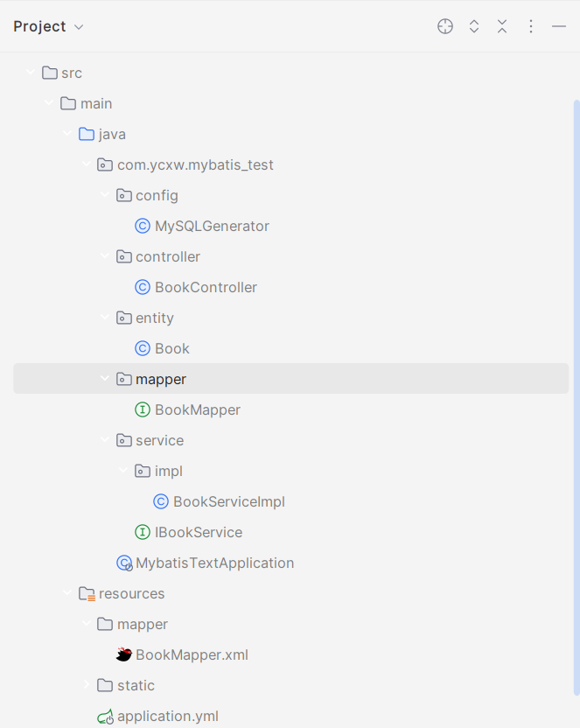Click the MybatisTextApplication runnable class icon
Viewport: 580px width, 728px height.
(x=124, y=563)
